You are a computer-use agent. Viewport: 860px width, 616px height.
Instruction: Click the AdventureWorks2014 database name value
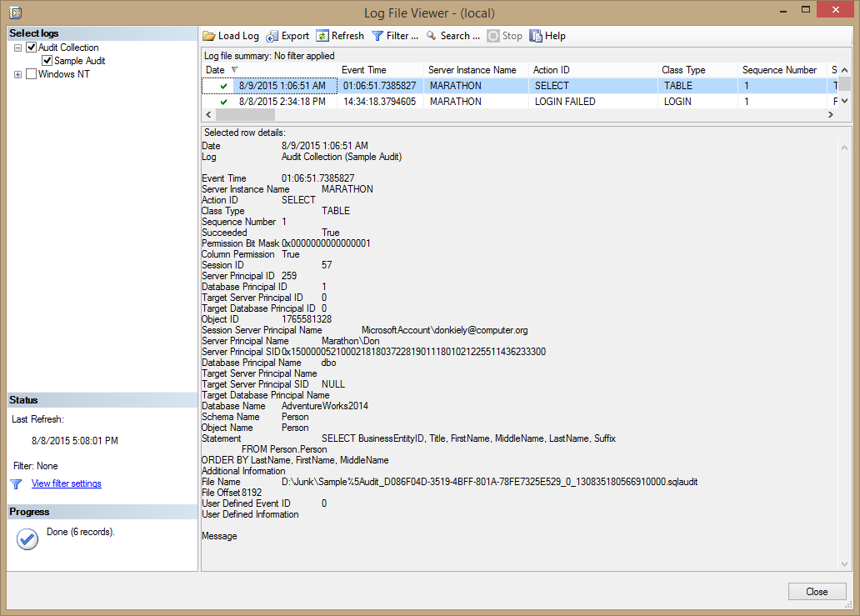tap(325, 407)
